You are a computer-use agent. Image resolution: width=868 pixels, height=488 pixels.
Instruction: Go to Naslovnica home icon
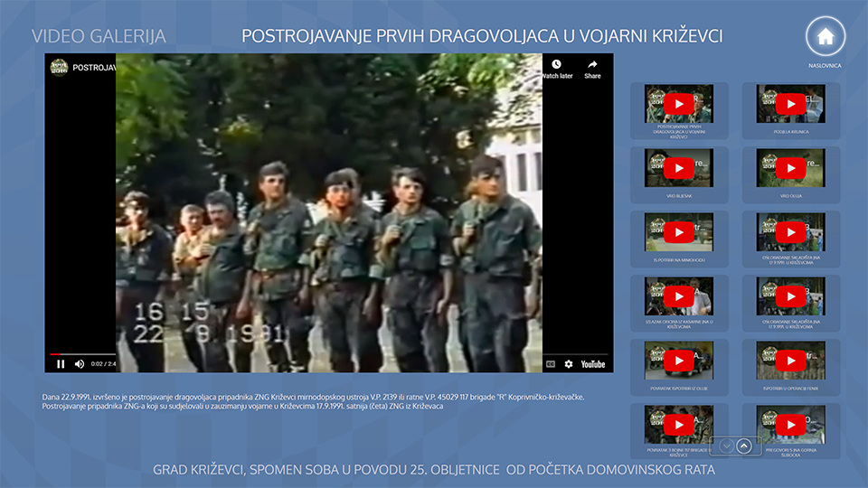click(825, 37)
